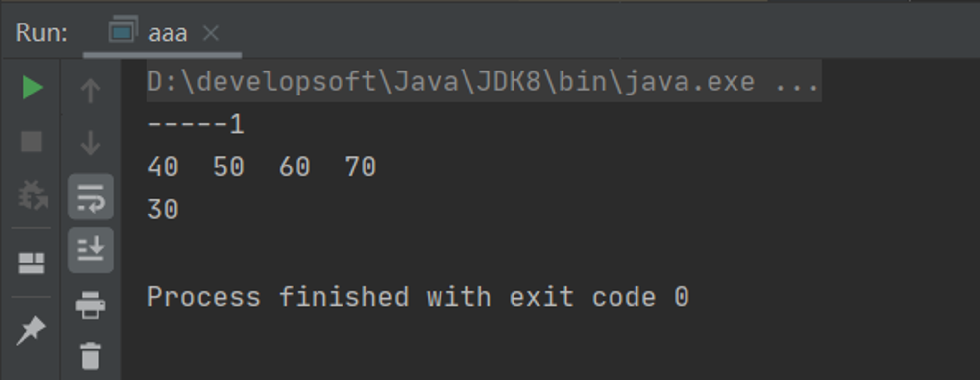Viewport: 980px width, 380px height.
Task: Open the restore layout icon
Action: (31, 263)
